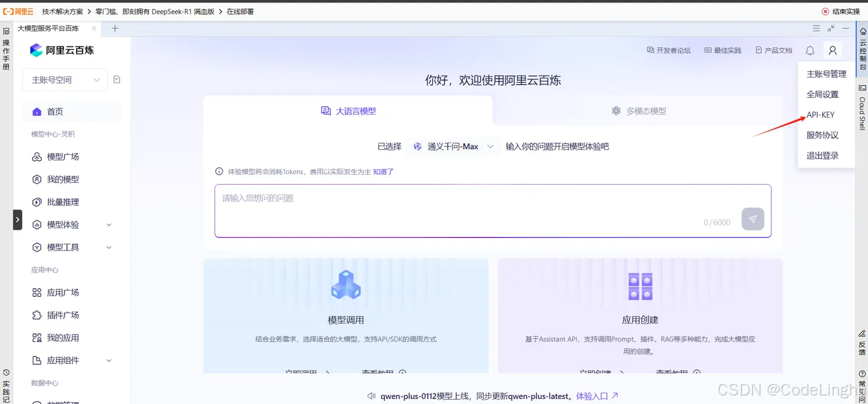This screenshot has height=404, width=868.
Task: Click the 知道了 link
Action: [x=383, y=172]
